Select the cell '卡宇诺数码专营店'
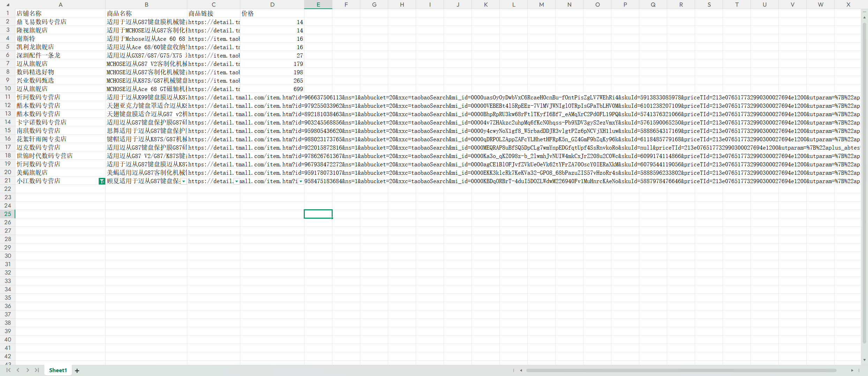The image size is (868, 376). [x=60, y=122]
